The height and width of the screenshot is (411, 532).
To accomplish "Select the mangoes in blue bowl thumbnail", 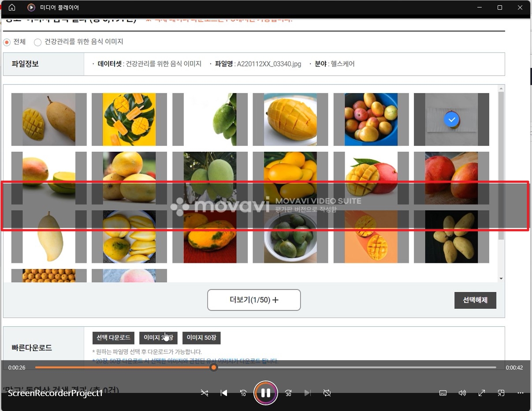I will click(x=371, y=120).
